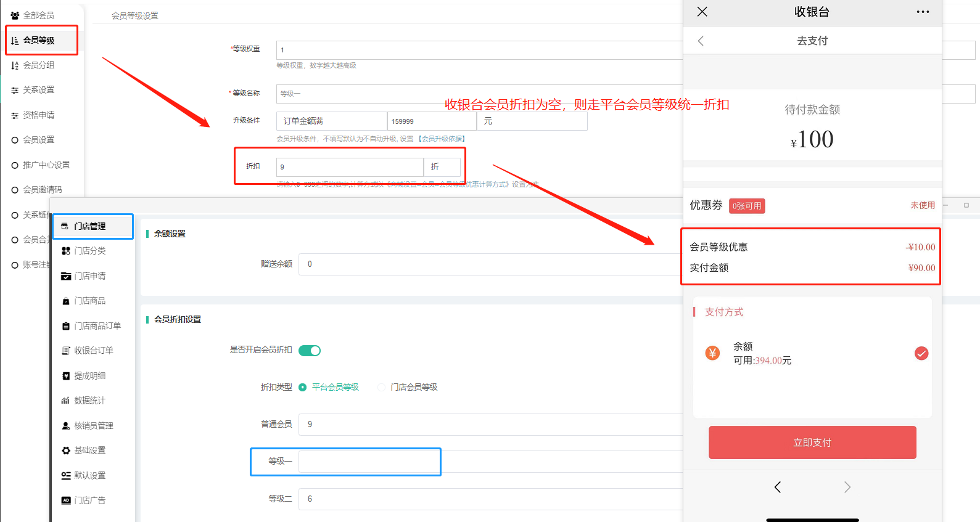Select 余额 payment method checkmark
Viewport: 980px width, 522px height.
[x=921, y=353]
